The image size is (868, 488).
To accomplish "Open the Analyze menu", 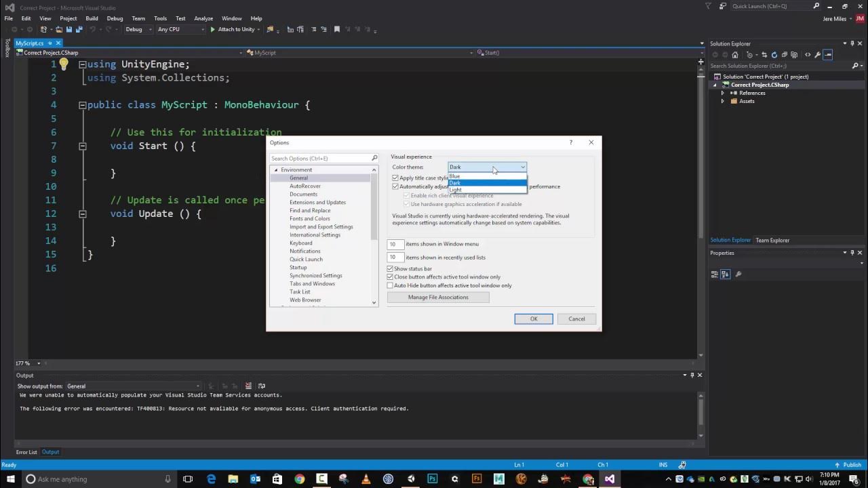I will point(203,18).
